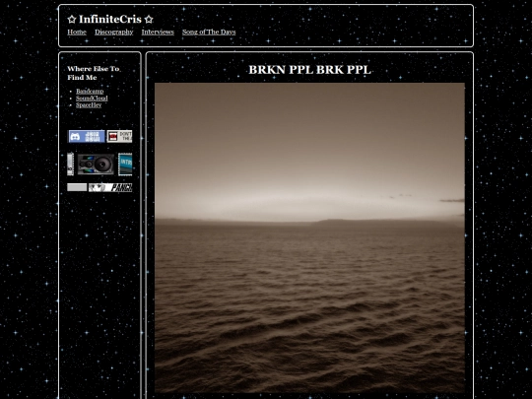This screenshot has height=399, width=532.
Task: Click the InfiniteCris site title
Action: click(110, 20)
